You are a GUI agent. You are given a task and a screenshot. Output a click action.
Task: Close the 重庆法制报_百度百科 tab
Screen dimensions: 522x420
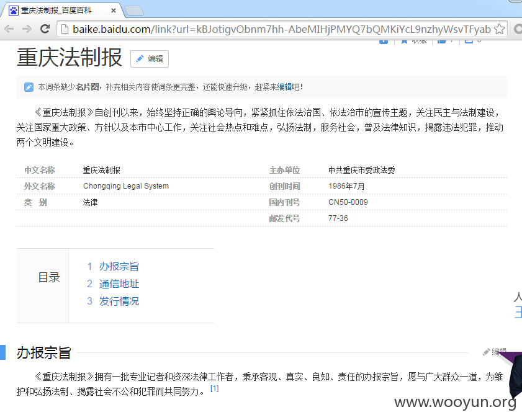[114, 11]
